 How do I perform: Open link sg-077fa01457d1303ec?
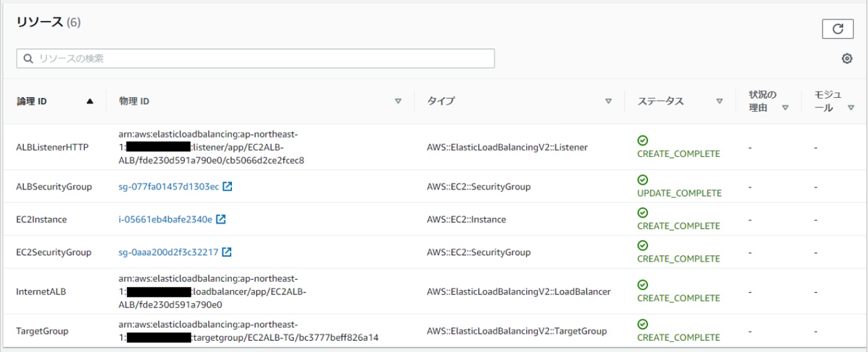pos(169,187)
